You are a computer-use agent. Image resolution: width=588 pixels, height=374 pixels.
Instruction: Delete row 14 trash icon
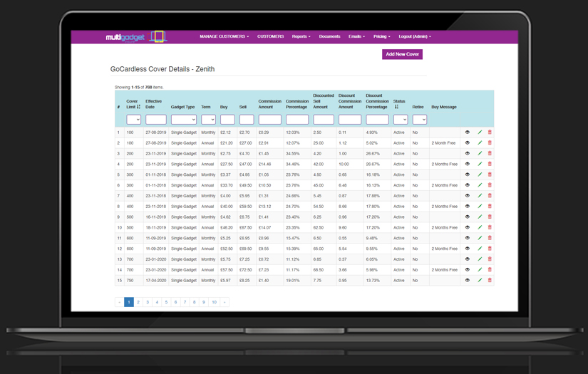pos(490,269)
